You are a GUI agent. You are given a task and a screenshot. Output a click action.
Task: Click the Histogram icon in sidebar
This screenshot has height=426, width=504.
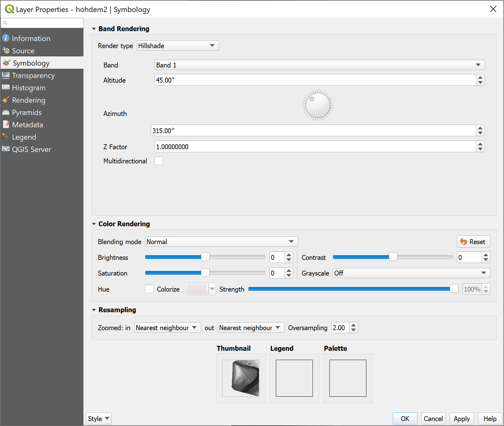6,88
